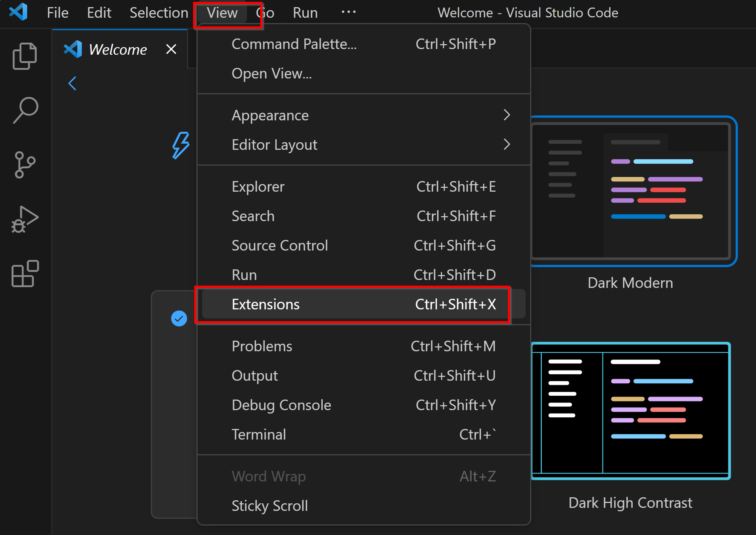Open the File menu
The width and height of the screenshot is (756, 535).
pos(58,13)
